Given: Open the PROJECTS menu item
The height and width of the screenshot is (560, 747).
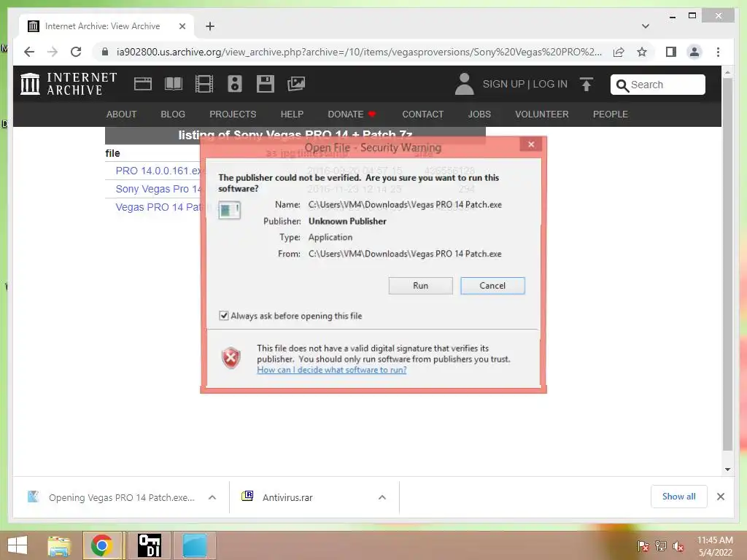Looking at the screenshot, I should 233,114.
